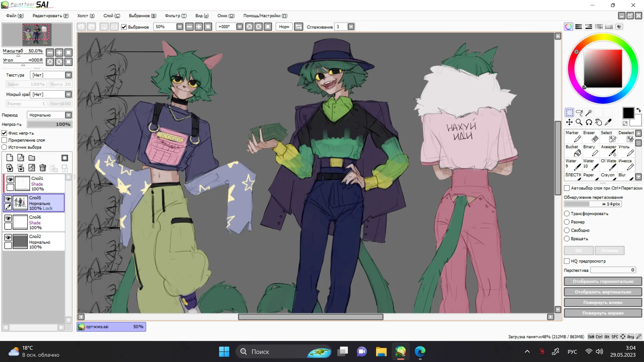Image resolution: width=644 pixels, height=362 pixels.
Task: Click the Норм view button
Action: coord(284,27)
